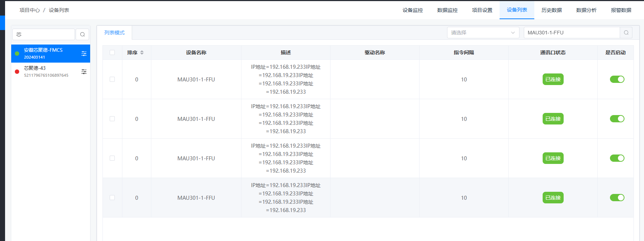
Task: Go to 项目设置 tab
Action: coord(482,10)
